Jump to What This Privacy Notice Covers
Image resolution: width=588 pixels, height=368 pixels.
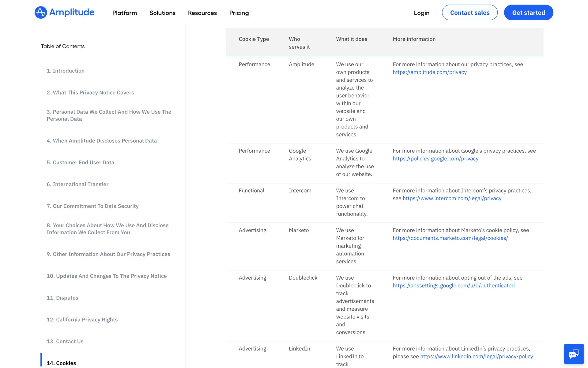click(90, 93)
